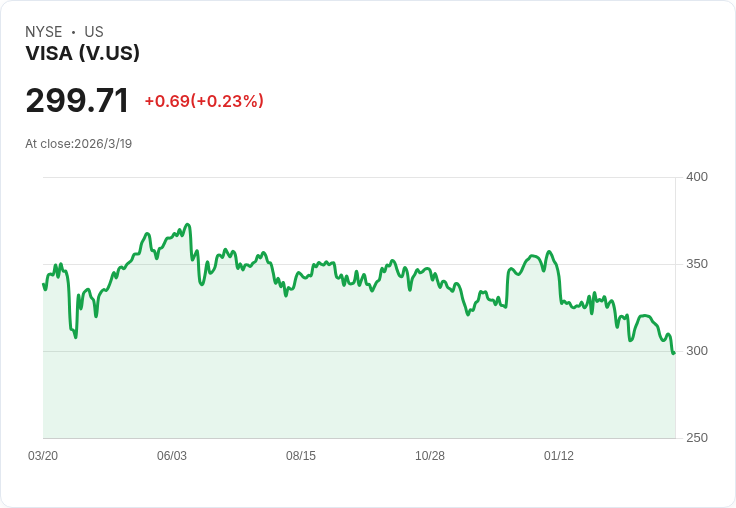
Task: Click the NYSE exchange label
Action: (44, 32)
